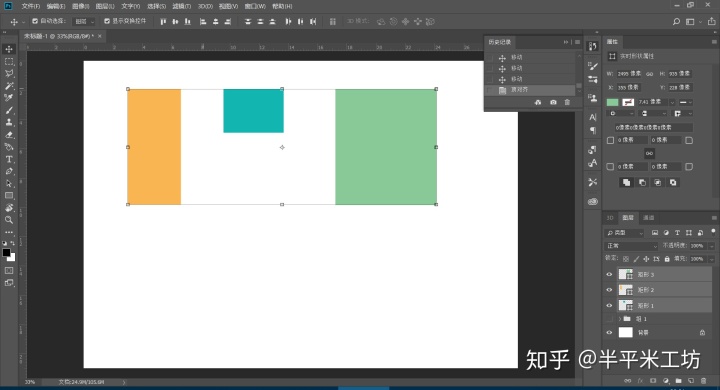Select the Move tool in the toolbox

click(x=9, y=49)
